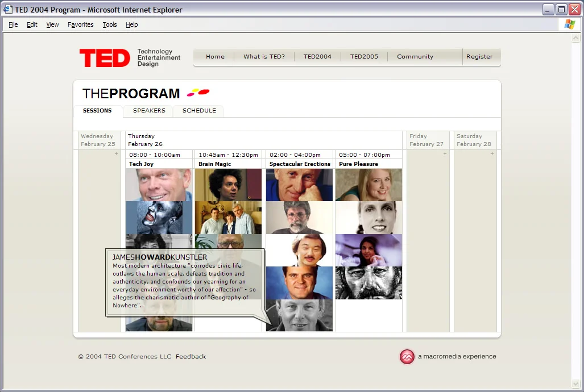Click the Macromedia logo at the bottom
584x392 pixels.
click(407, 356)
